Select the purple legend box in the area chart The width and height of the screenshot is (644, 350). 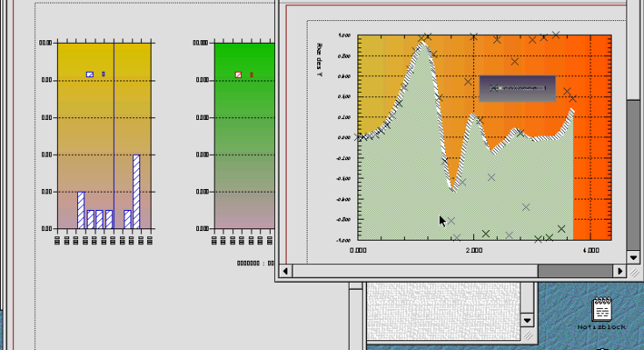point(517,87)
